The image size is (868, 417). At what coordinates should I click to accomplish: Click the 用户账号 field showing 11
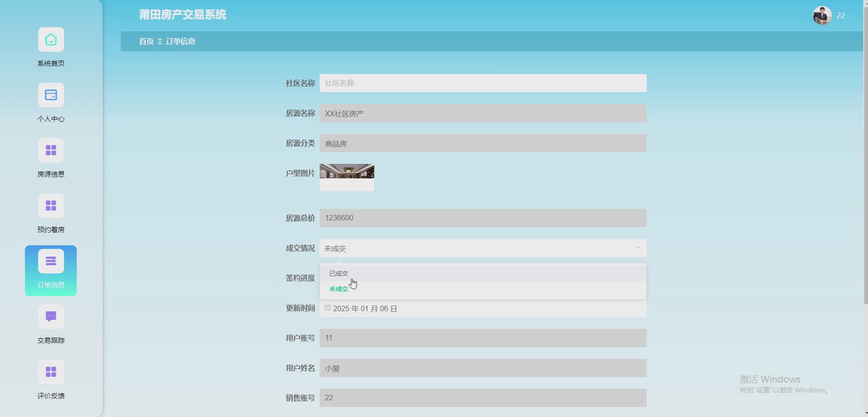pyautogui.click(x=483, y=338)
